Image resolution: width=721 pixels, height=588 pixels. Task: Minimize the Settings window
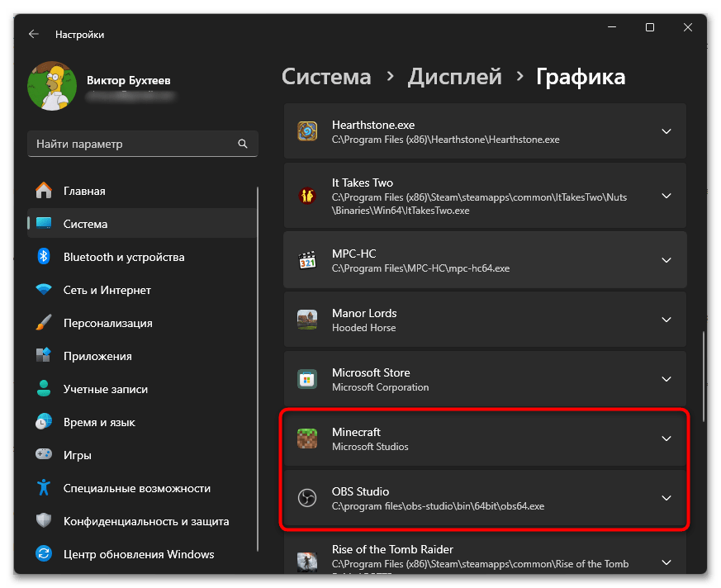pyautogui.click(x=611, y=27)
